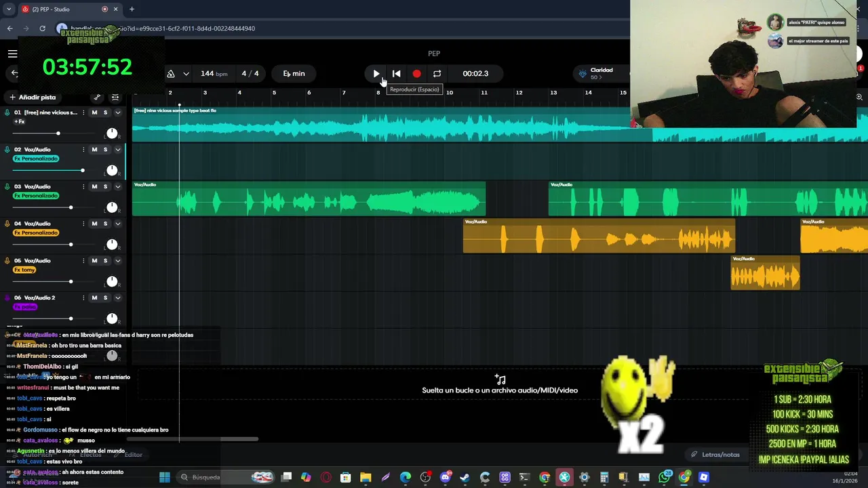Expand track 05 options chevron

117,261
